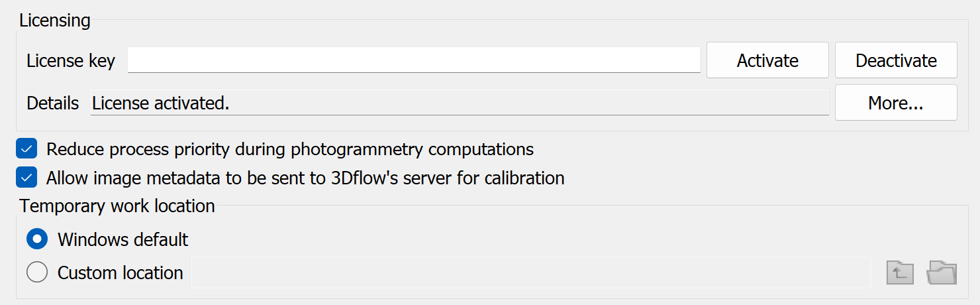Click the open-folder browse icon
Viewport: 980px width, 305px height.
pos(942,273)
